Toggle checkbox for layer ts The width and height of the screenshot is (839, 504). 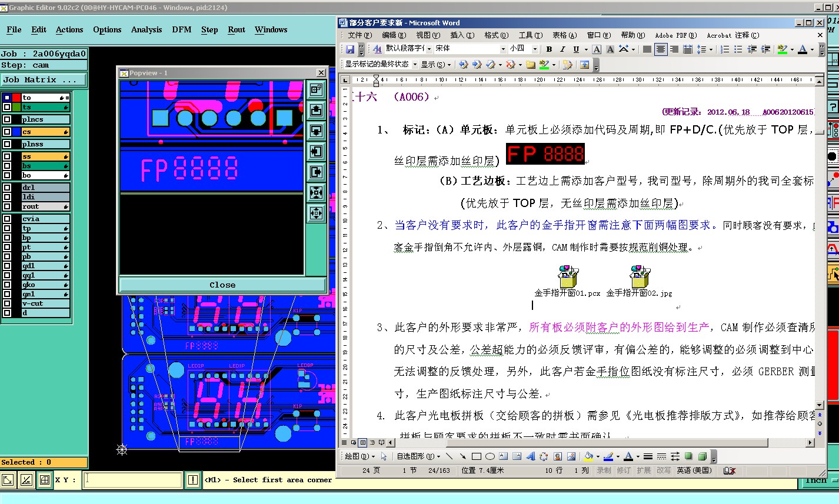pos(7,107)
